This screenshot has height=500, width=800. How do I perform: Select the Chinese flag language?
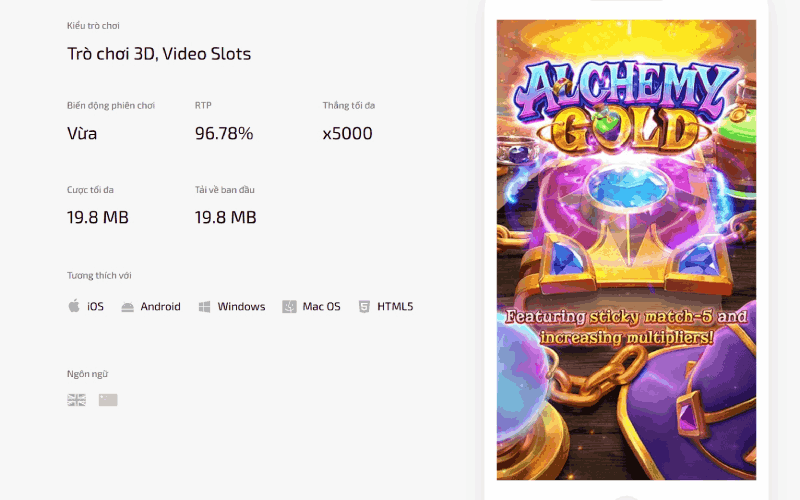[x=108, y=400]
